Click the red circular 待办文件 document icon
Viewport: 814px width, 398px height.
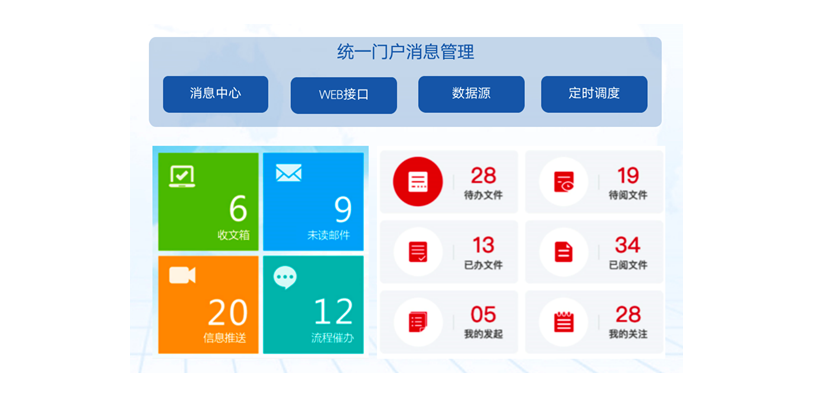(x=418, y=182)
